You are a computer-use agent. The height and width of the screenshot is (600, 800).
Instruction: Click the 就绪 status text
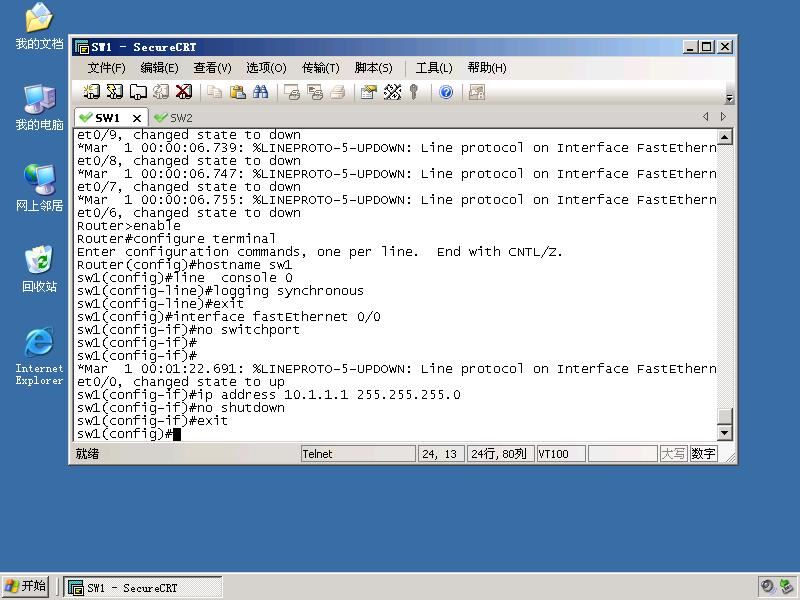pyautogui.click(x=88, y=454)
